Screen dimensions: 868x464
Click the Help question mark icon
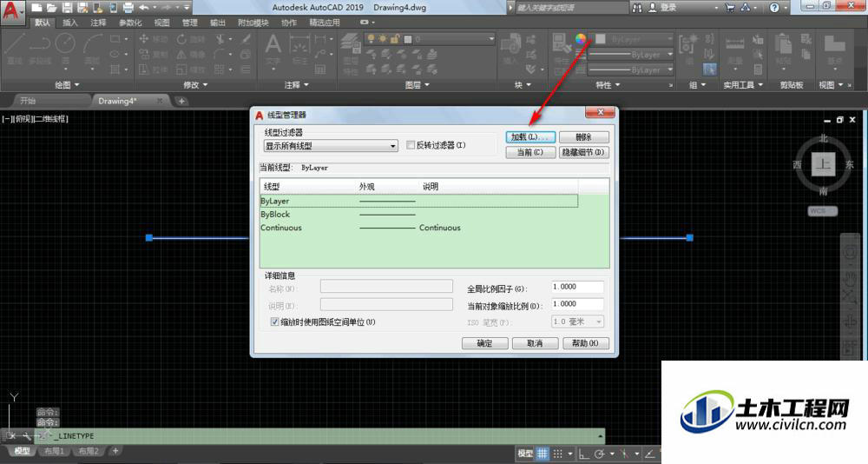774,8
